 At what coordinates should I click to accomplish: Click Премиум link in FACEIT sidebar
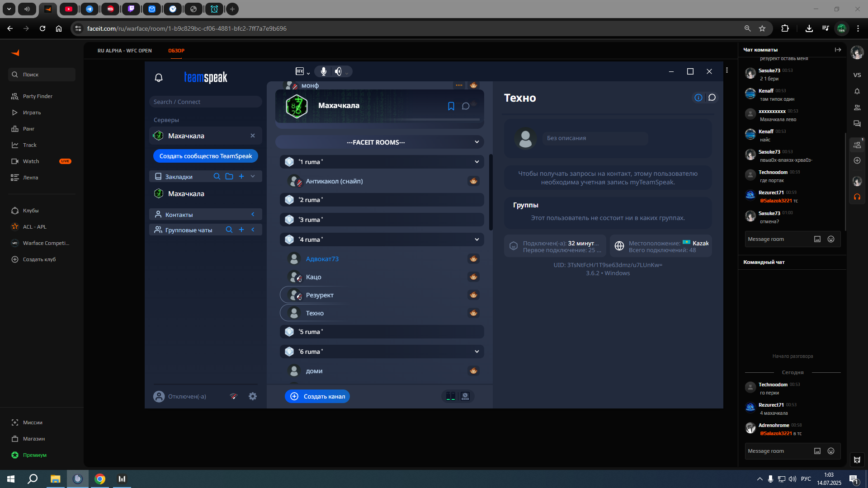35,455
